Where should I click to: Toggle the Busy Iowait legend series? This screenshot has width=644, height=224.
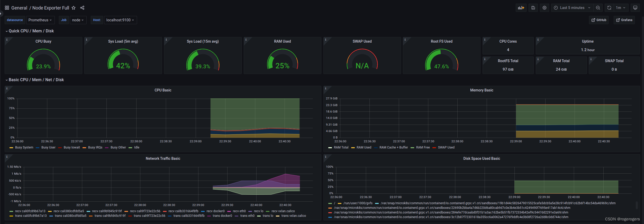coord(72,147)
